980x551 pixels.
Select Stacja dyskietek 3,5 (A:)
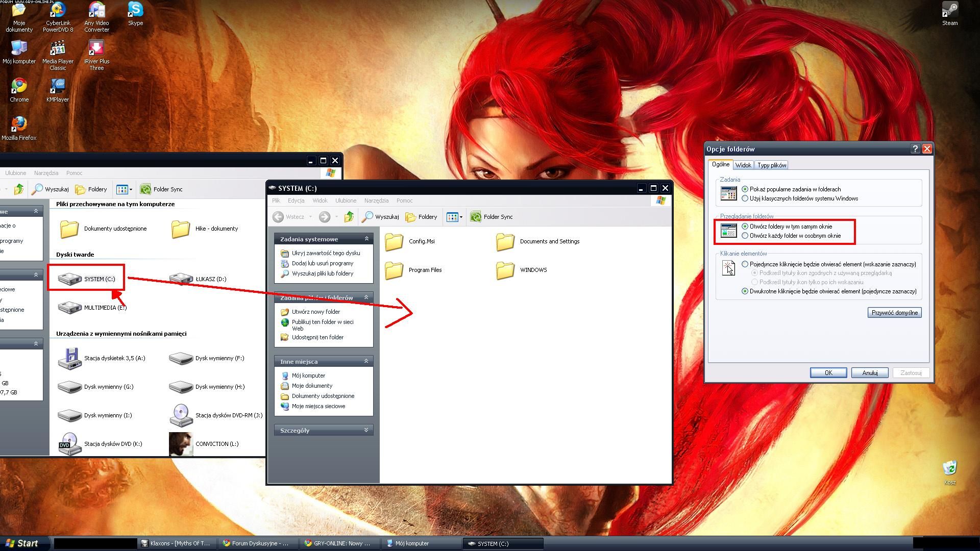[x=102, y=358]
